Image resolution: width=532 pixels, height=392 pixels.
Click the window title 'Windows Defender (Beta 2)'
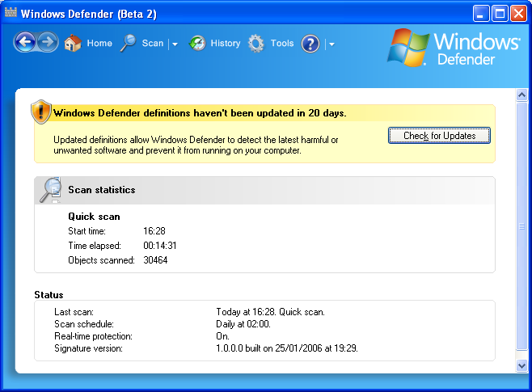89,14
